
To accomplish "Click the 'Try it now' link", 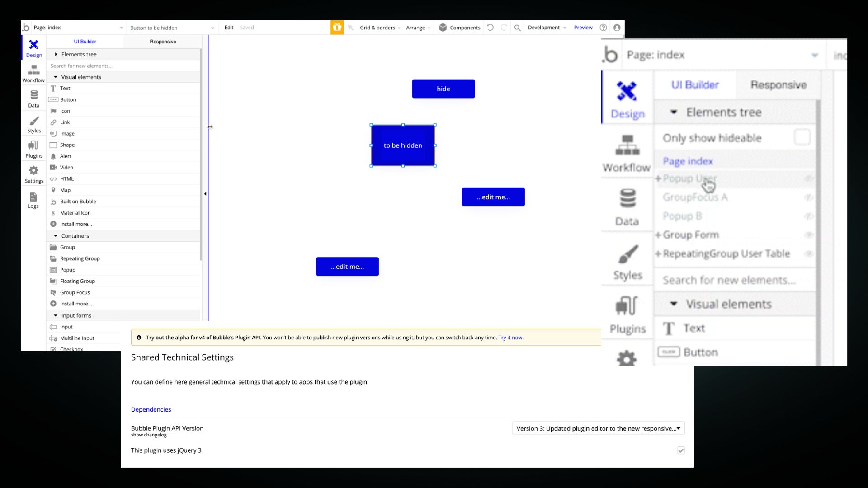I will click(x=510, y=338).
